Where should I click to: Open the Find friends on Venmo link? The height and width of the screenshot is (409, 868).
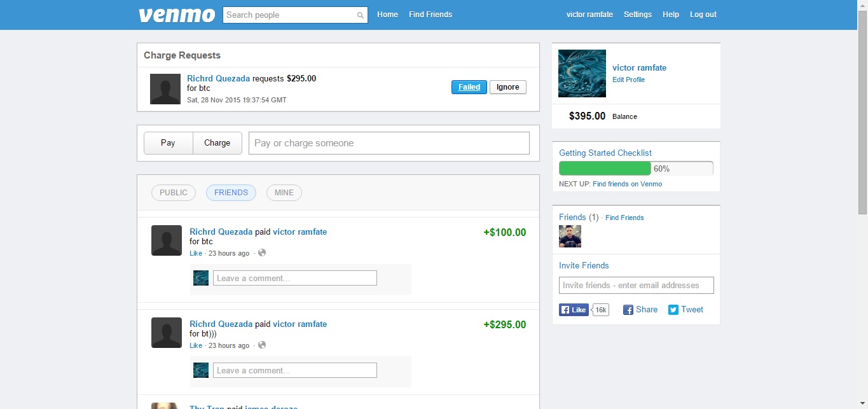pos(627,184)
